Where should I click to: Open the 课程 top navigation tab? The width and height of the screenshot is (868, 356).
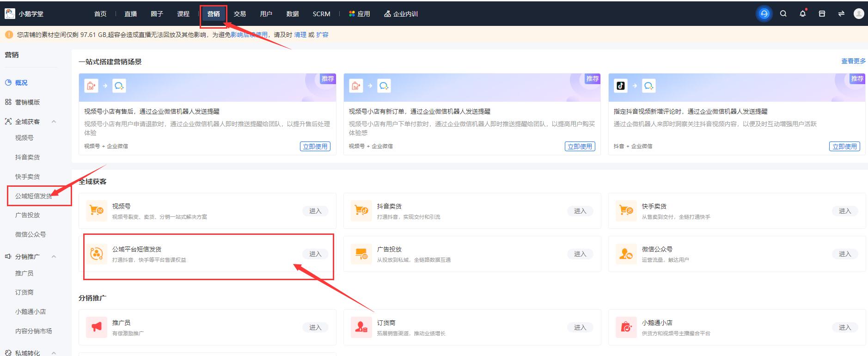pyautogui.click(x=183, y=14)
